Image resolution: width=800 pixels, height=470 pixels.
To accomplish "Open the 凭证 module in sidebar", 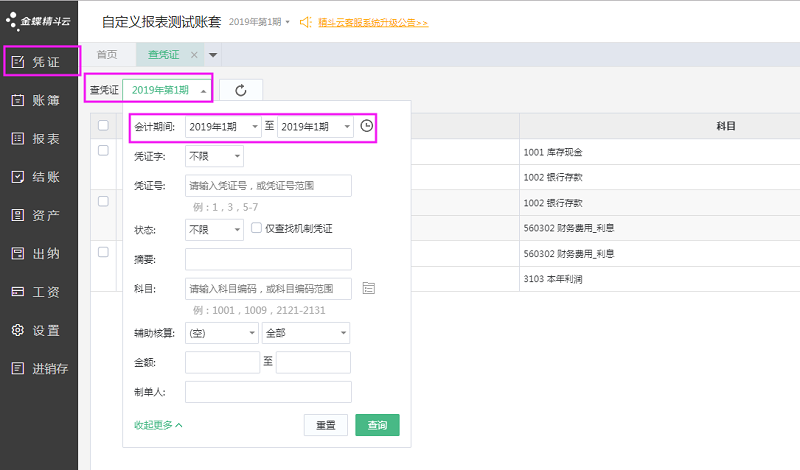I will (x=40, y=62).
